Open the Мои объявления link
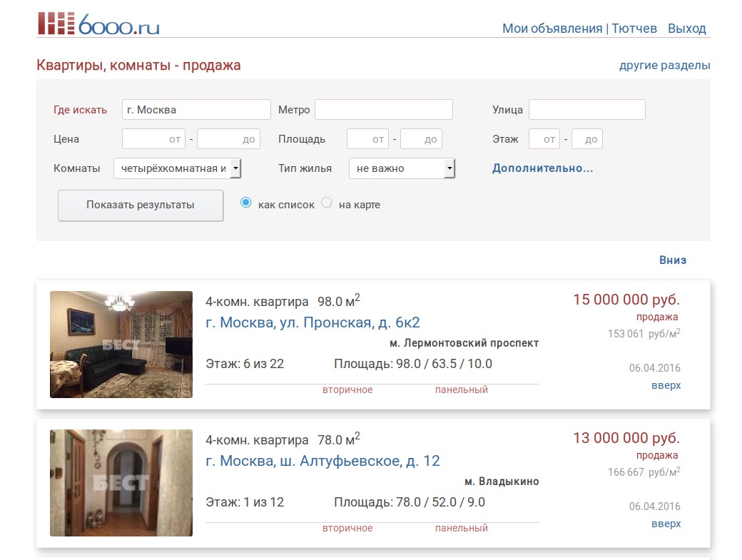 (552, 29)
